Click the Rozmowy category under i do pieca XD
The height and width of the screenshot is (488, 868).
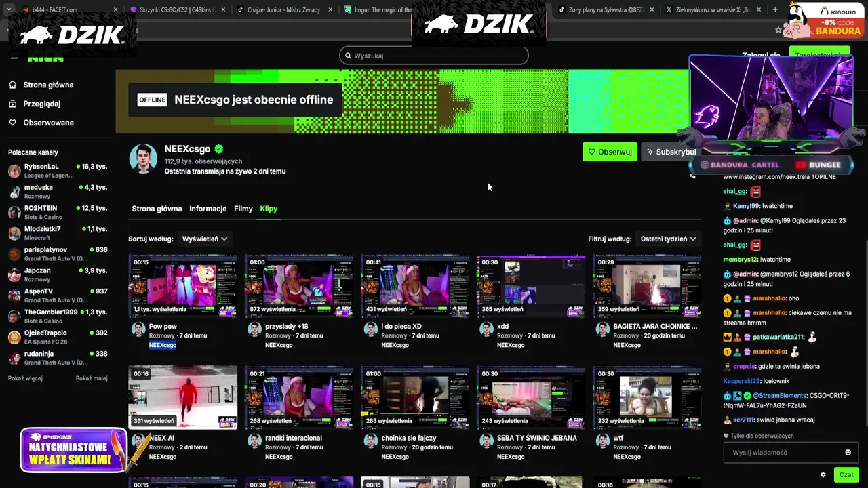394,335
